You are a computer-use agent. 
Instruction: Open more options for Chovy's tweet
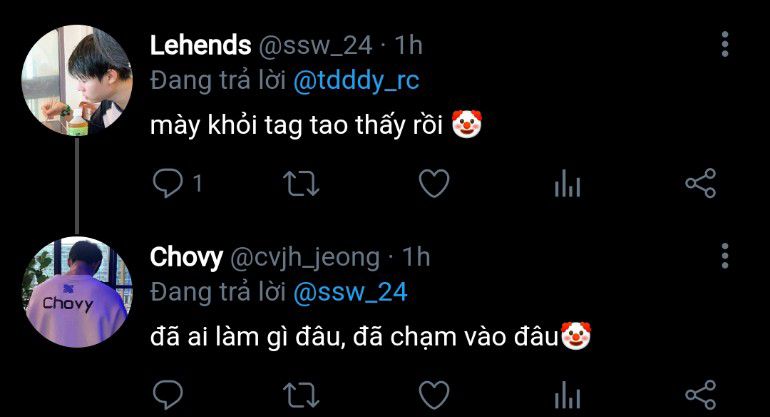pyautogui.click(x=725, y=256)
